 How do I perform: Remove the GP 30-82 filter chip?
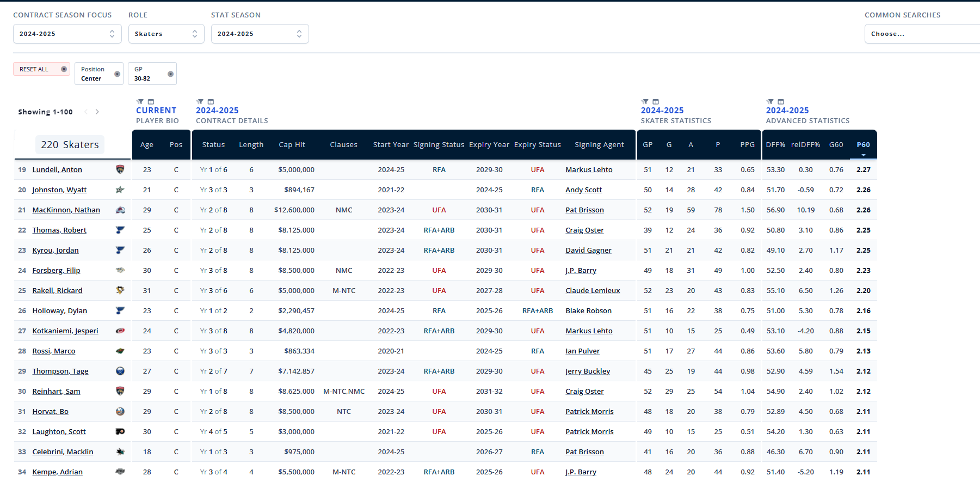point(170,74)
